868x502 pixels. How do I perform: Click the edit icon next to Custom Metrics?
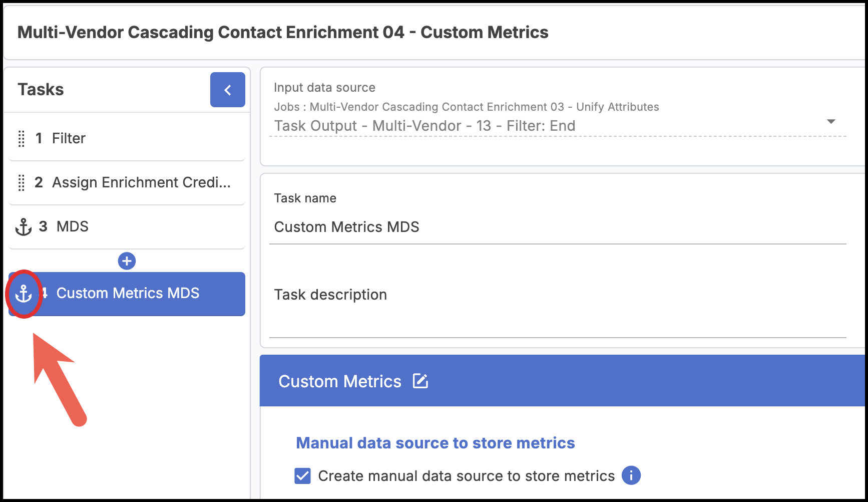click(x=420, y=381)
